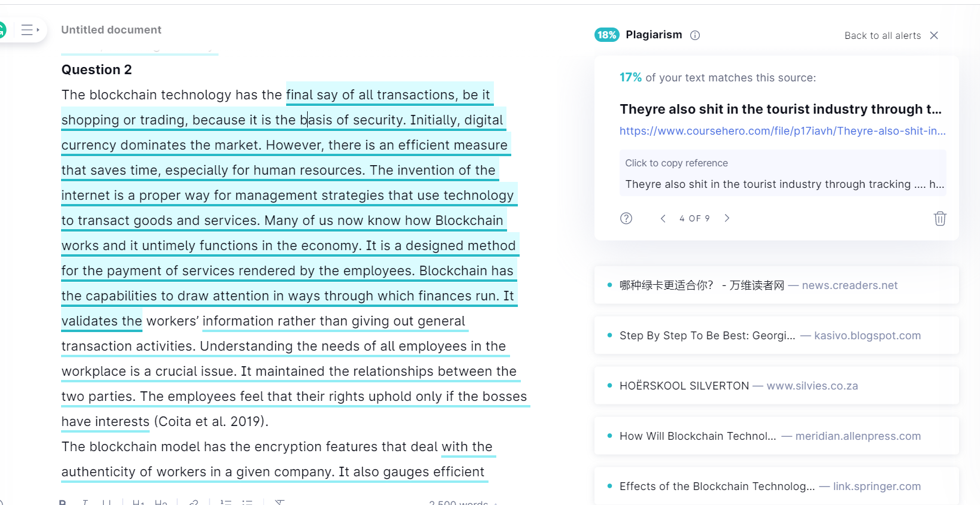Close the plagiarism alerts panel with X
Image resolution: width=980 pixels, height=505 pixels.
pyautogui.click(x=934, y=35)
